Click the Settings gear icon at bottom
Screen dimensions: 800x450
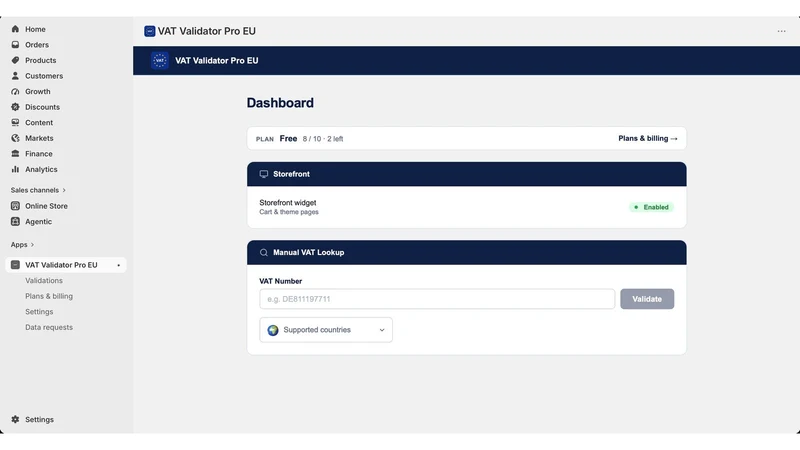click(15, 419)
